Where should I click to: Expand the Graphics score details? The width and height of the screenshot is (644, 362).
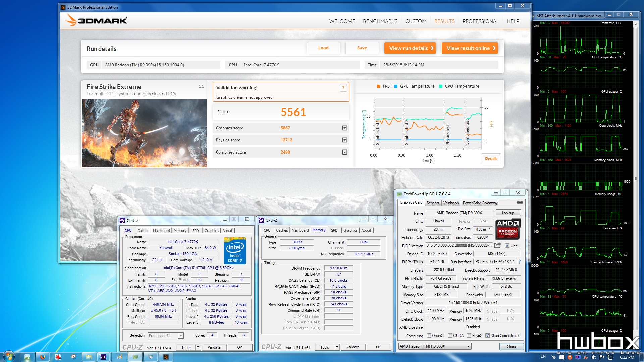pos(344,128)
